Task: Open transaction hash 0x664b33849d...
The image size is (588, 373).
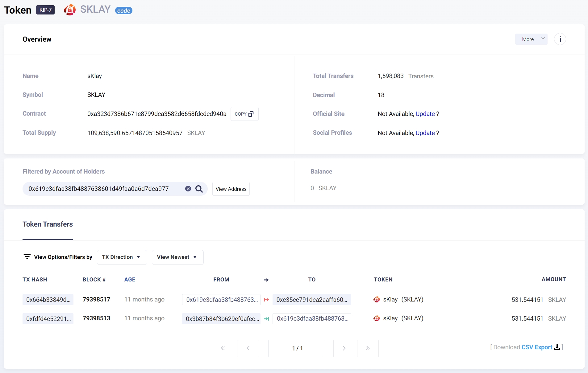Action: click(x=48, y=300)
